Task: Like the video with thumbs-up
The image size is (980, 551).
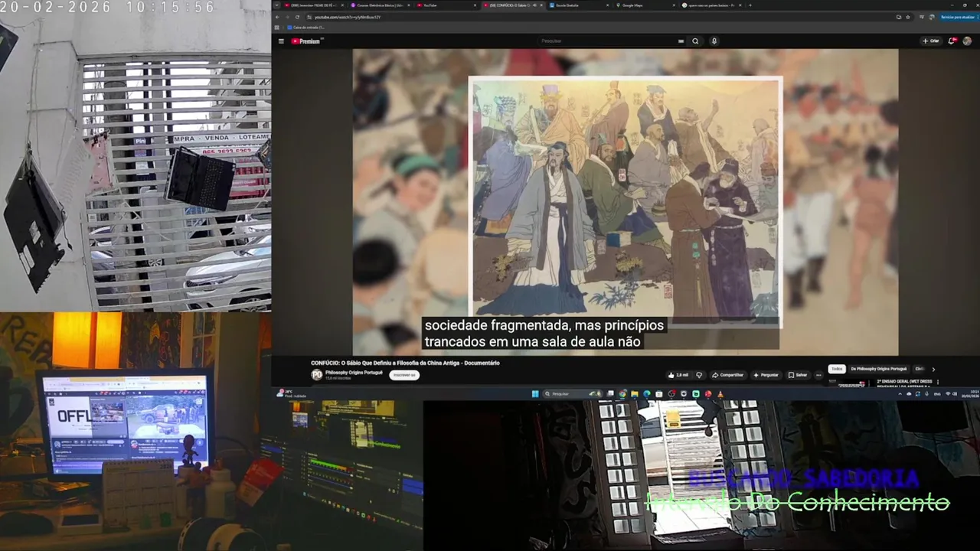Action: 678,375
